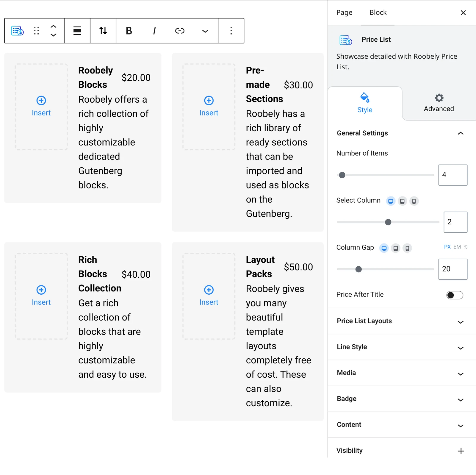
Task: Move block up with the up arrow
Action: click(x=53, y=26)
